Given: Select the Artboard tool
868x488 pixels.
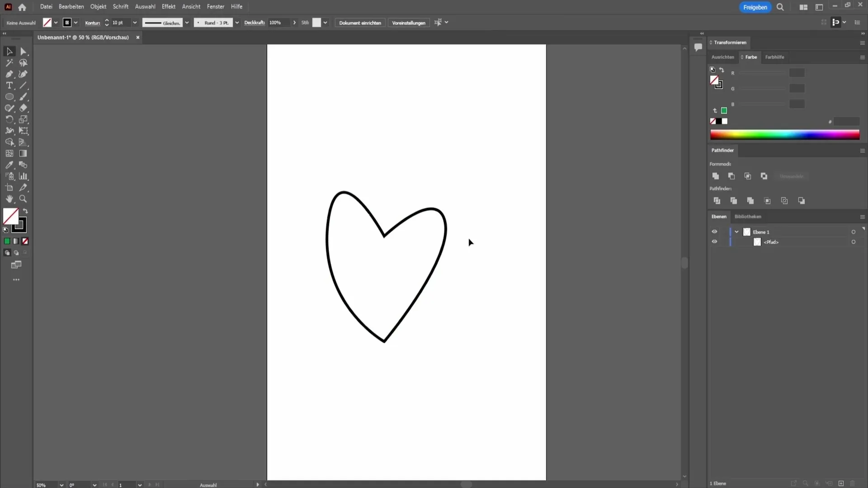Looking at the screenshot, I should pos(9,188).
